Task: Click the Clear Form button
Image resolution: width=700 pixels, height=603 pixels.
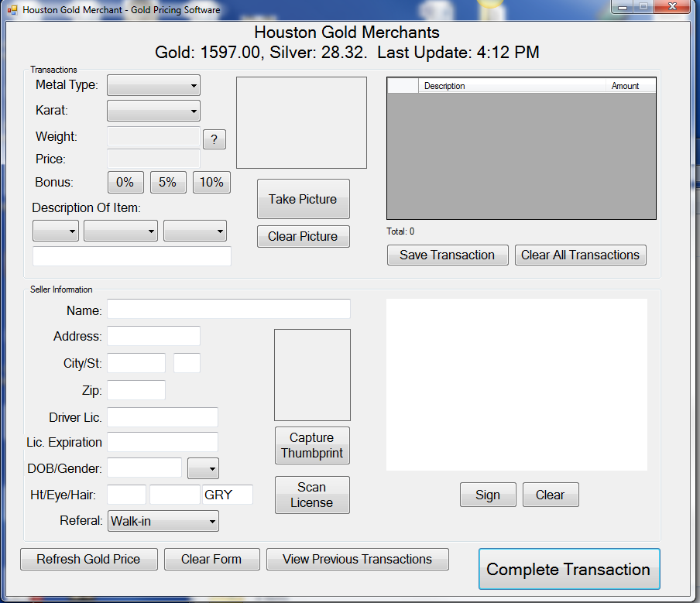Action: coord(211,559)
